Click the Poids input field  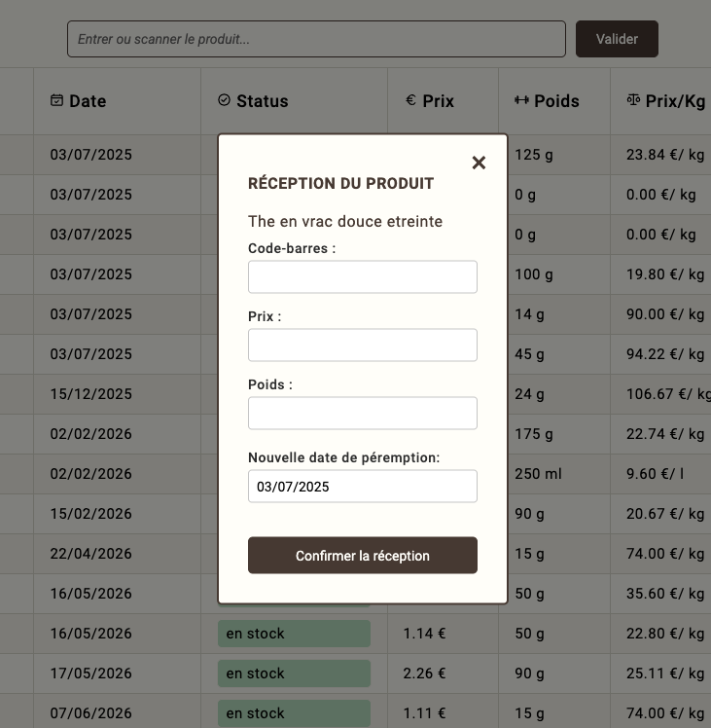(x=362, y=413)
